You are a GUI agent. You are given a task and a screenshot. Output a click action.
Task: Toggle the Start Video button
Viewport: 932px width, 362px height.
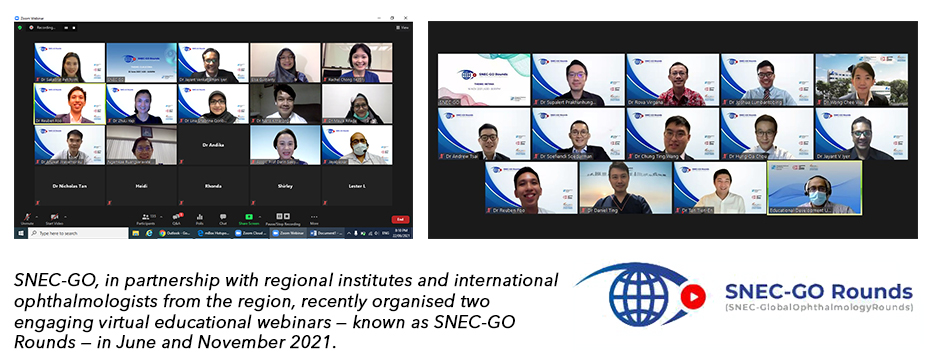pos(54,217)
